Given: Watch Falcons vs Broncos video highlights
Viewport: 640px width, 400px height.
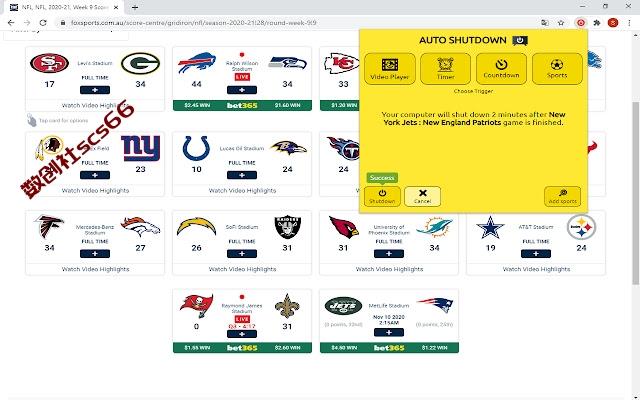Looking at the screenshot, I should pyautogui.click(x=95, y=269).
